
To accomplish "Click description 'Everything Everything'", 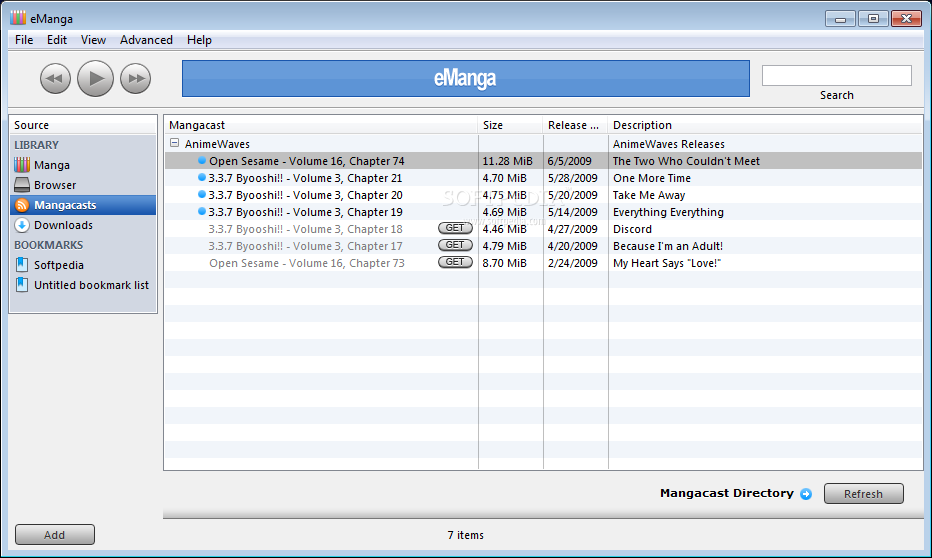I will (668, 212).
